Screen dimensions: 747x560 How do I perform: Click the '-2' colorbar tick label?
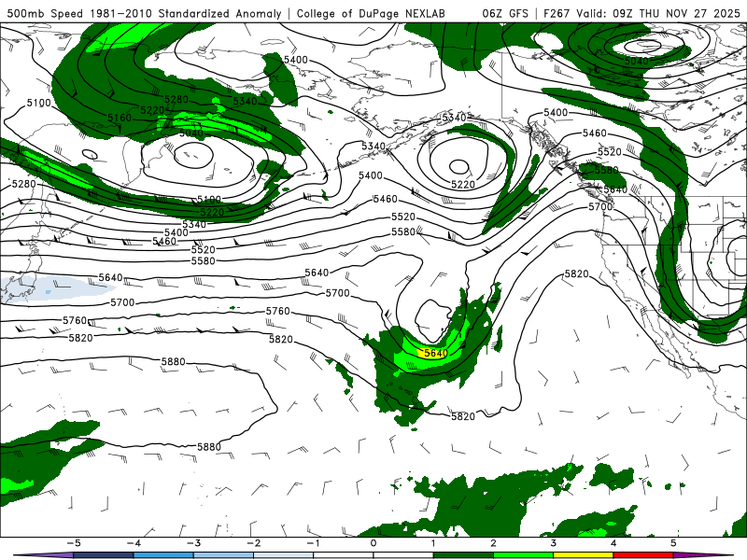pyautogui.click(x=253, y=543)
